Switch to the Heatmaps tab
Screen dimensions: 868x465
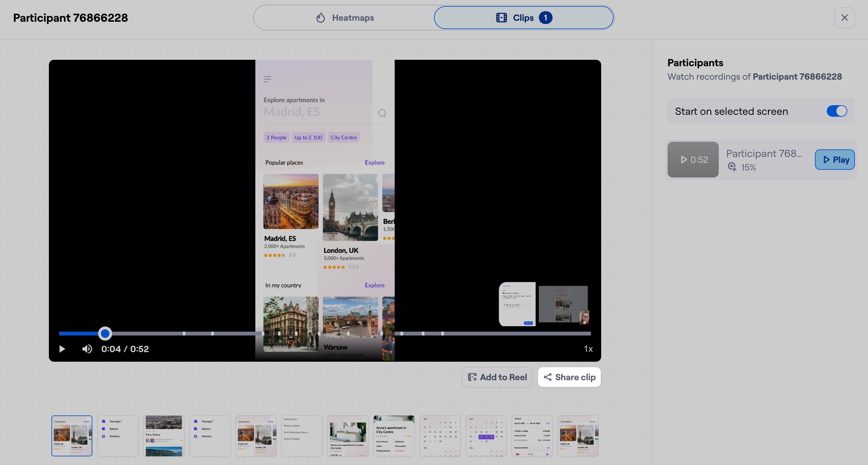[x=345, y=18]
